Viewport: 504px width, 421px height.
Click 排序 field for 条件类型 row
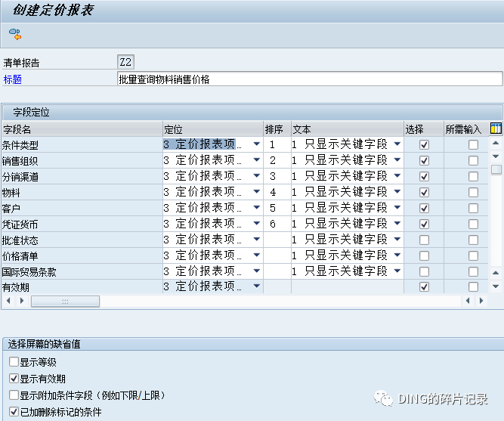coord(277,144)
